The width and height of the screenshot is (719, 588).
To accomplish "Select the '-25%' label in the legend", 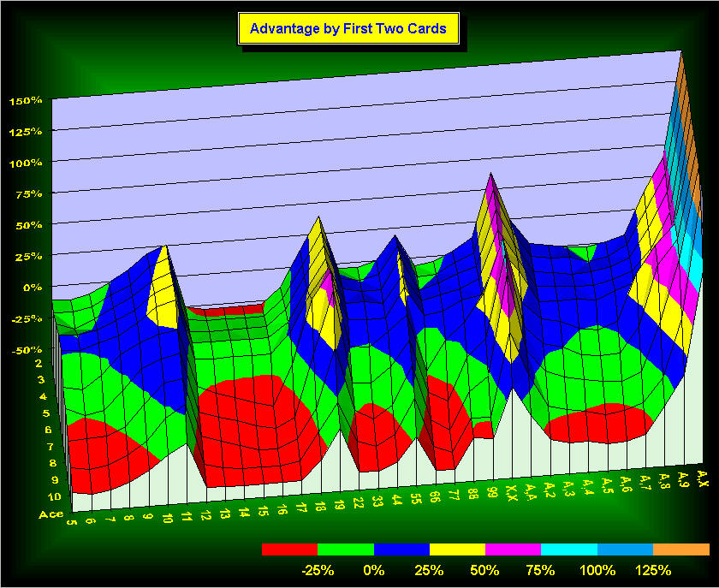I will click(317, 570).
